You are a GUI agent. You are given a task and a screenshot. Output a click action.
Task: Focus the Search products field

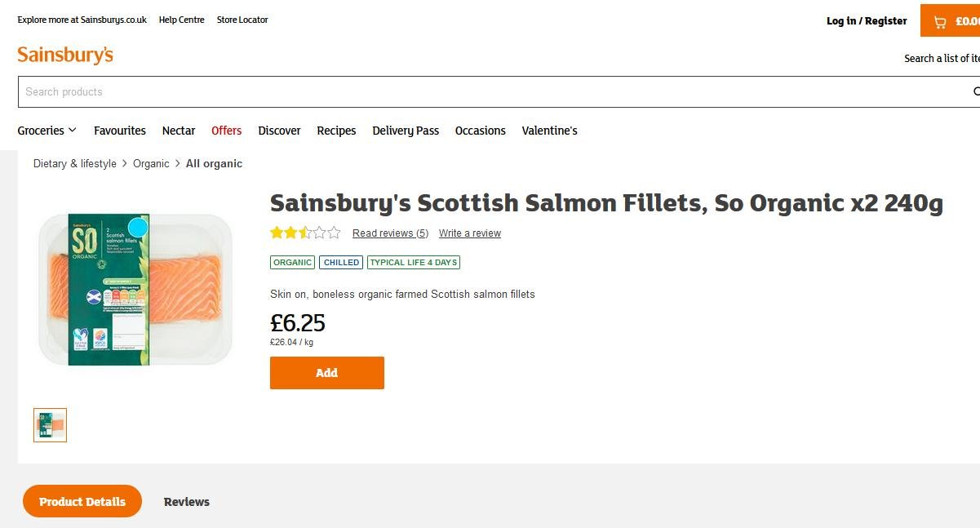coord(490,92)
